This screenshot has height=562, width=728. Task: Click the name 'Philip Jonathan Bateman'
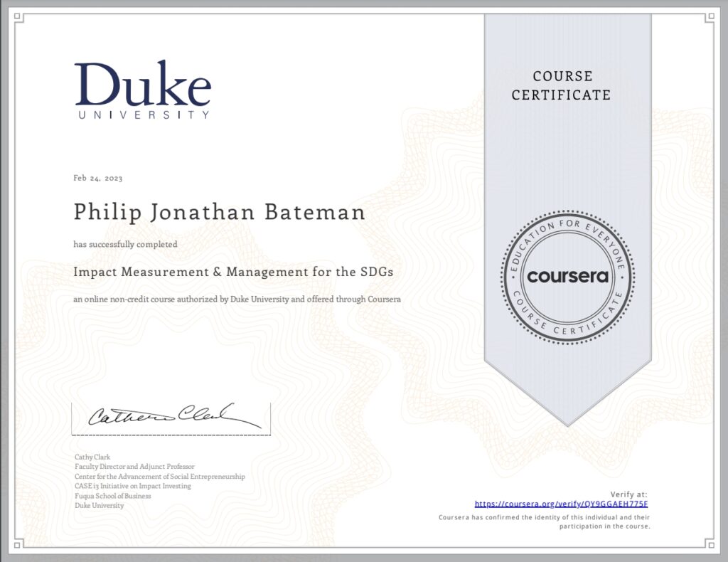coord(219,213)
